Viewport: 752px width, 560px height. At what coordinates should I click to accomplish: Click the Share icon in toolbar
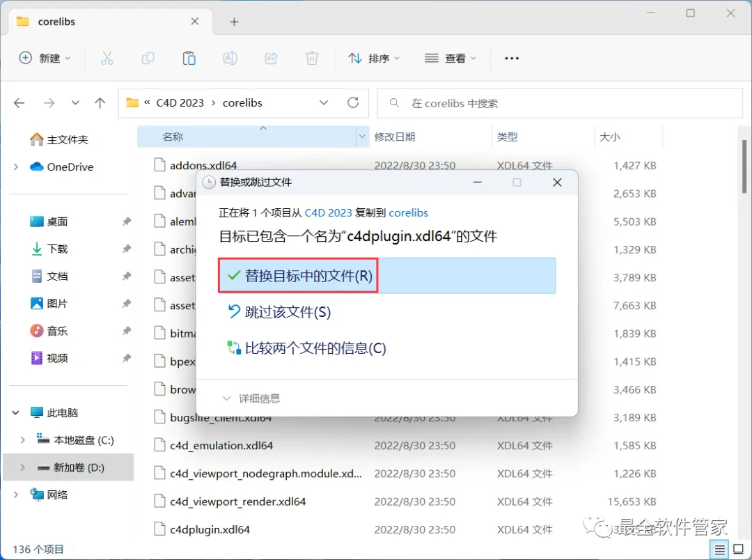(271, 58)
